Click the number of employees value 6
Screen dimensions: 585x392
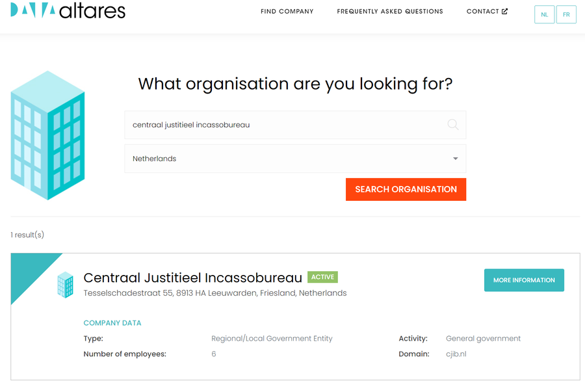coord(213,354)
